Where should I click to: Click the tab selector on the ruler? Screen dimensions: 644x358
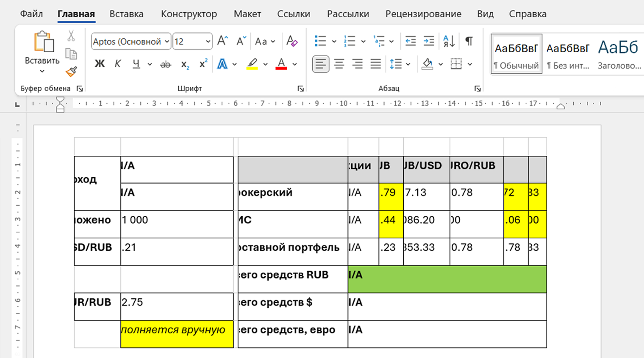[17, 104]
